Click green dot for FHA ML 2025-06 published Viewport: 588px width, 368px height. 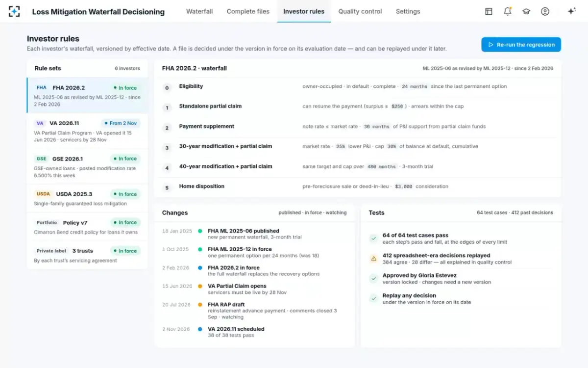coord(200,231)
